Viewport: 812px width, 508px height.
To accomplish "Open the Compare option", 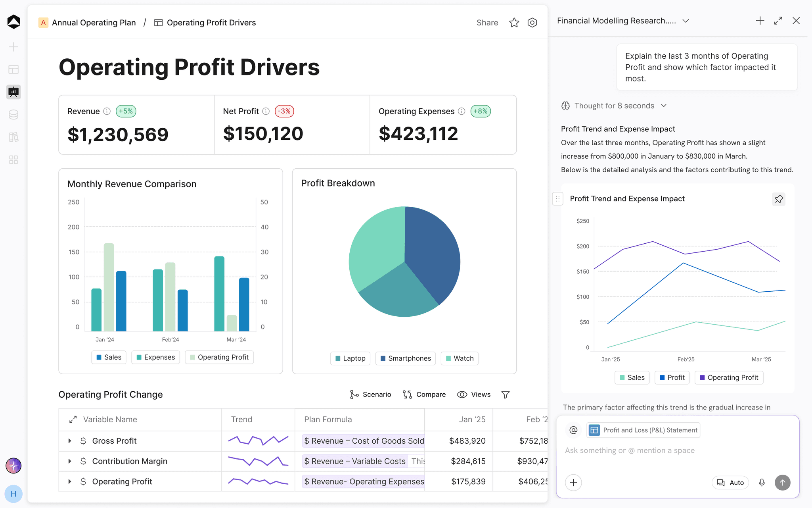I will (x=424, y=394).
